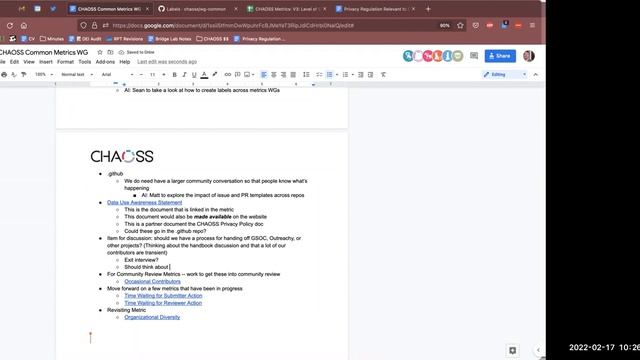Toggle underline formatting

[194, 75]
